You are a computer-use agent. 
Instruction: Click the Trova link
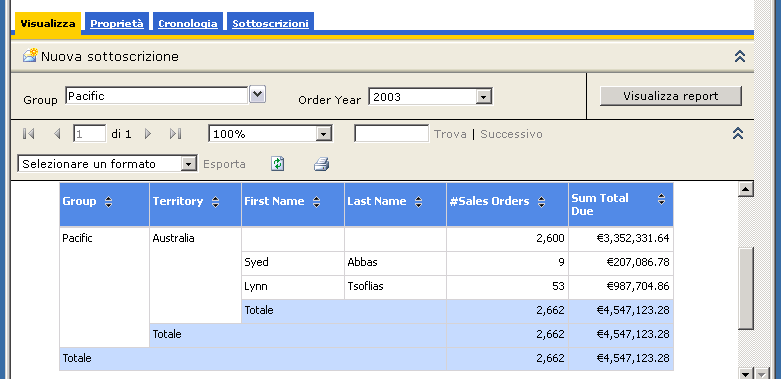450,134
